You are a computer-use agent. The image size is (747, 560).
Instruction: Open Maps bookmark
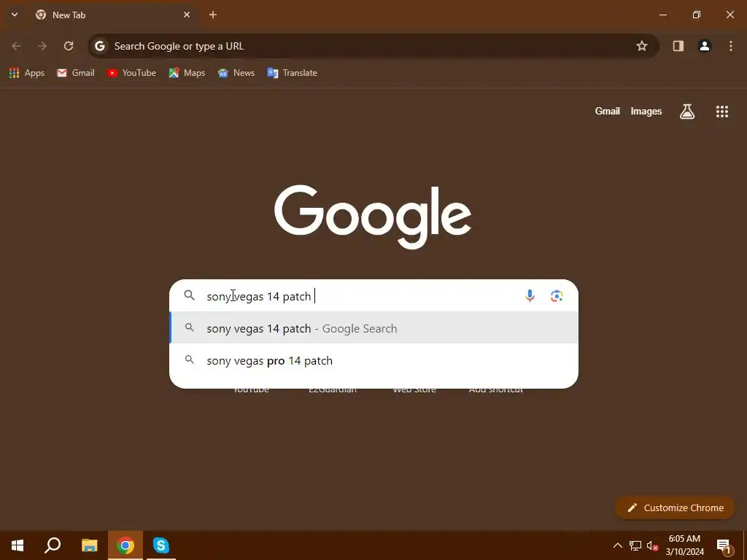click(187, 73)
